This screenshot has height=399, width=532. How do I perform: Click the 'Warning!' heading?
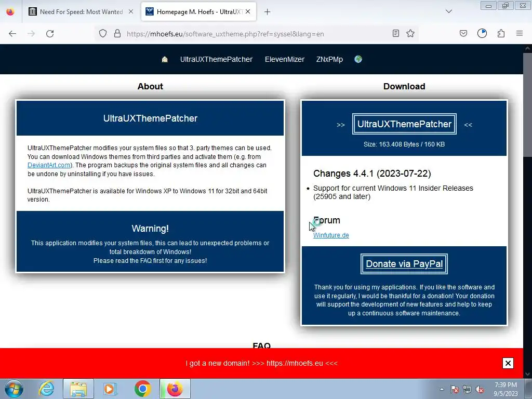tap(150, 229)
